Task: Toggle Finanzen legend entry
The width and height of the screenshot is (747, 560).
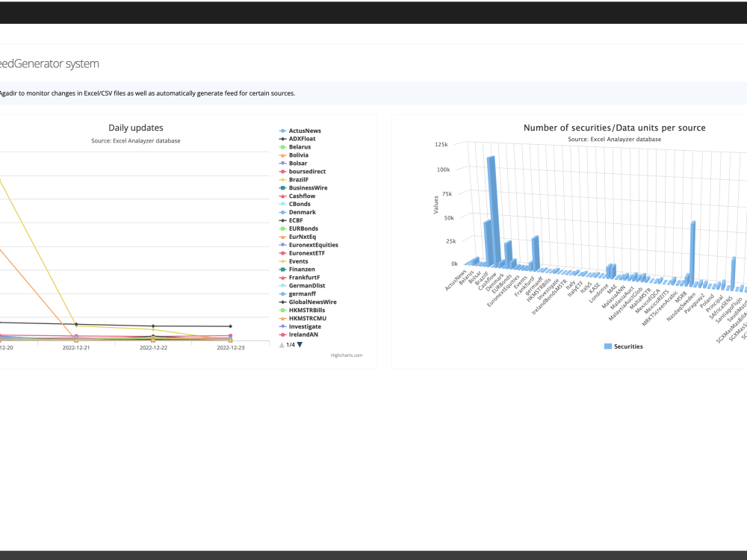Action: 297,269
